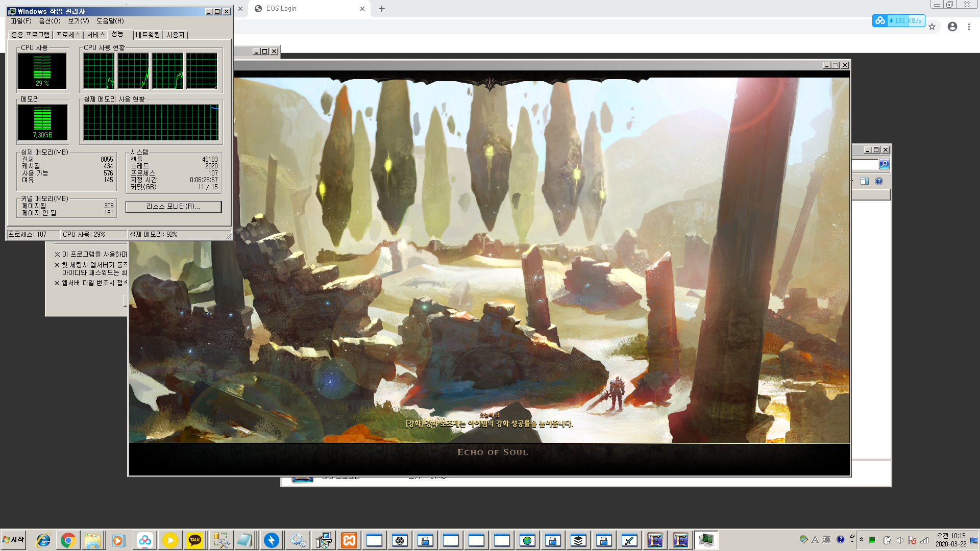This screenshot has height=551, width=980.
Task: Click the Internet Explorer taskbar icon
Action: tap(43, 540)
